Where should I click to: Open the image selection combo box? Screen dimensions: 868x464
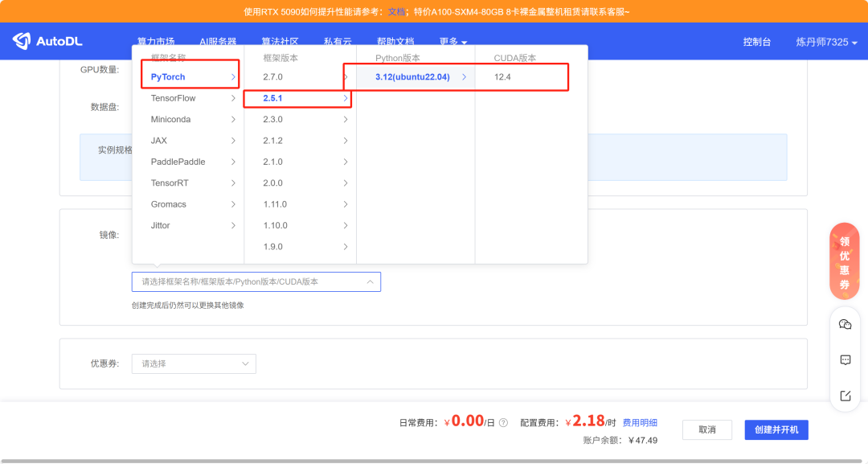click(x=256, y=281)
